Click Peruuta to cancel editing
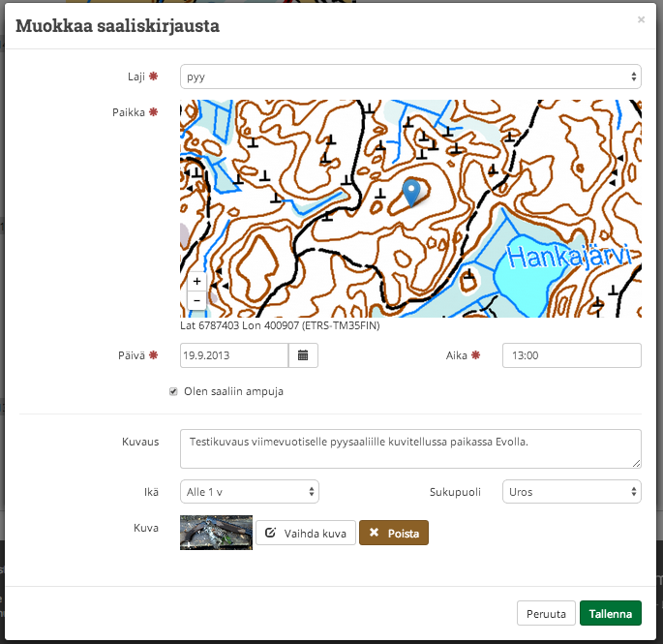 click(546, 613)
